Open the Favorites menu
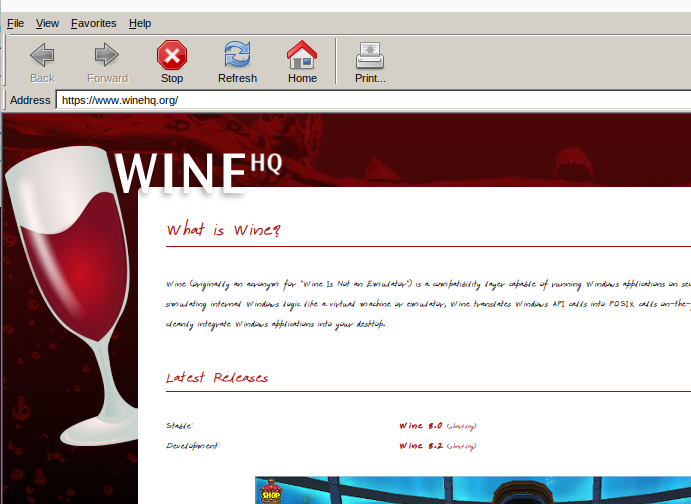The image size is (691, 504). (93, 23)
